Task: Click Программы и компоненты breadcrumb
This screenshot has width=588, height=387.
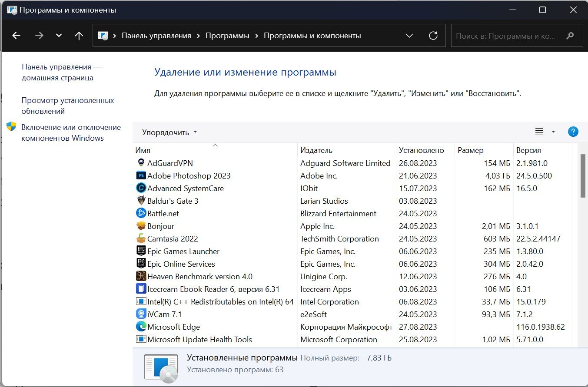Action: coord(312,36)
